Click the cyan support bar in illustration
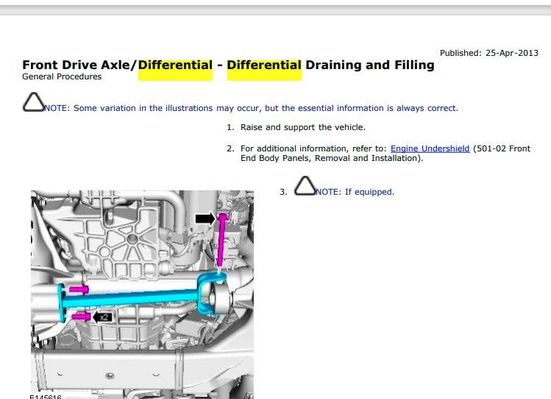The image size is (551, 399). [130, 298]
